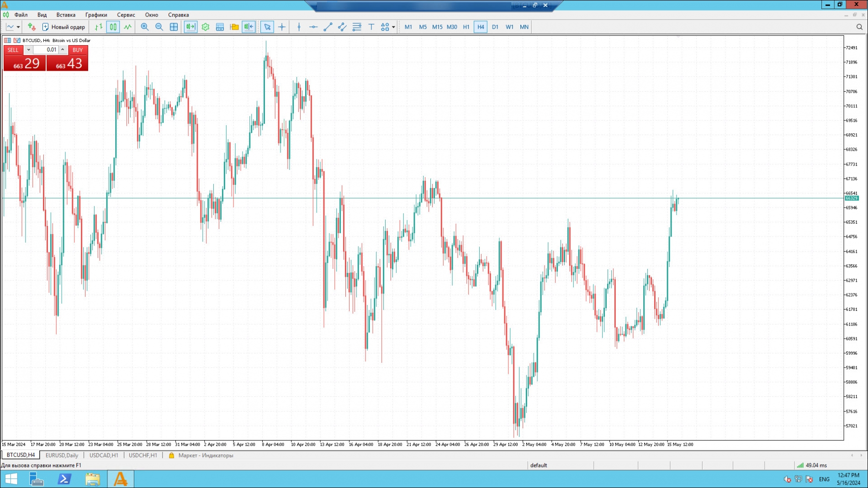Select the crosshair cursor tool
This screenshot has width=868, height=488.
point(282,27)
